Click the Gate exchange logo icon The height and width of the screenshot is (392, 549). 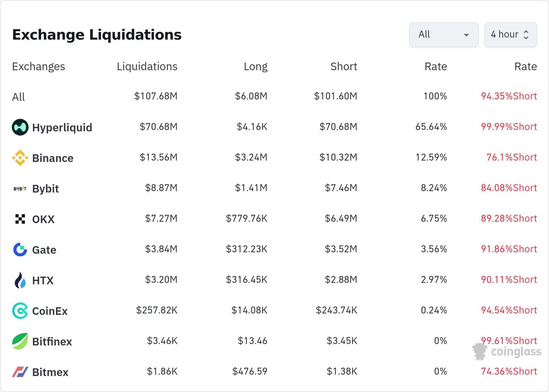tap(20, 250)
